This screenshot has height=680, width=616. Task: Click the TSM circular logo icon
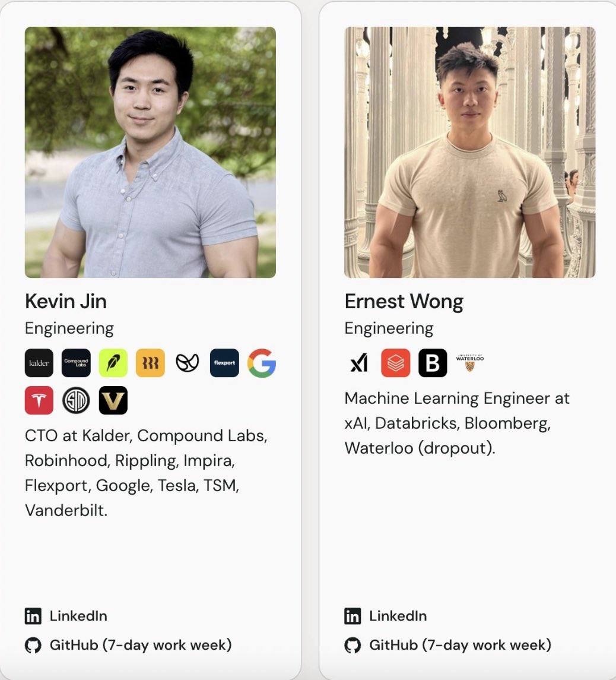coord(76,400)
